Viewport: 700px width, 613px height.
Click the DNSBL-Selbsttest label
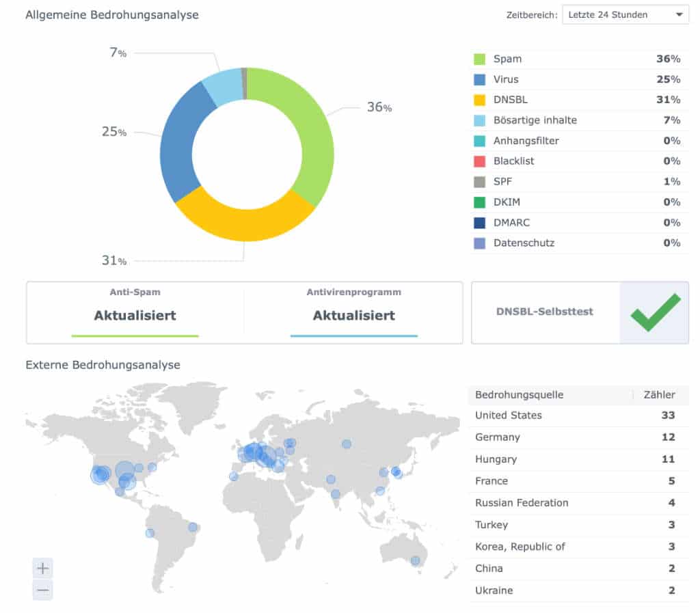(545, 312)
